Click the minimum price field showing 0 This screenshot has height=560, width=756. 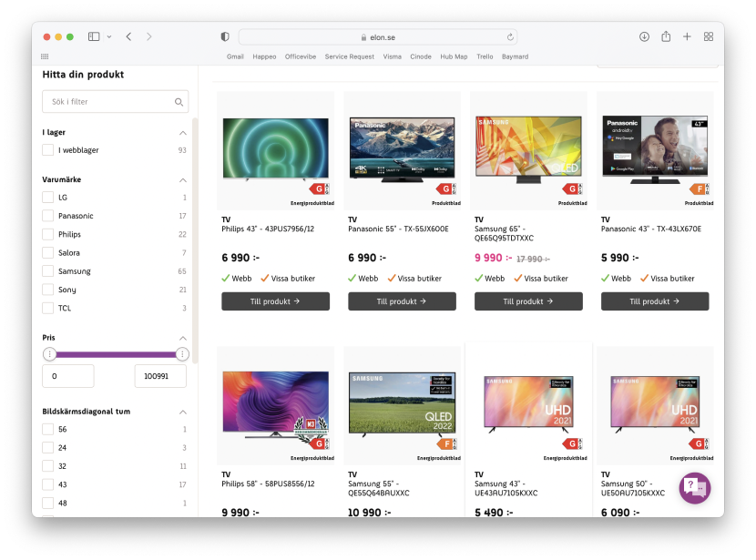point(68,376)
